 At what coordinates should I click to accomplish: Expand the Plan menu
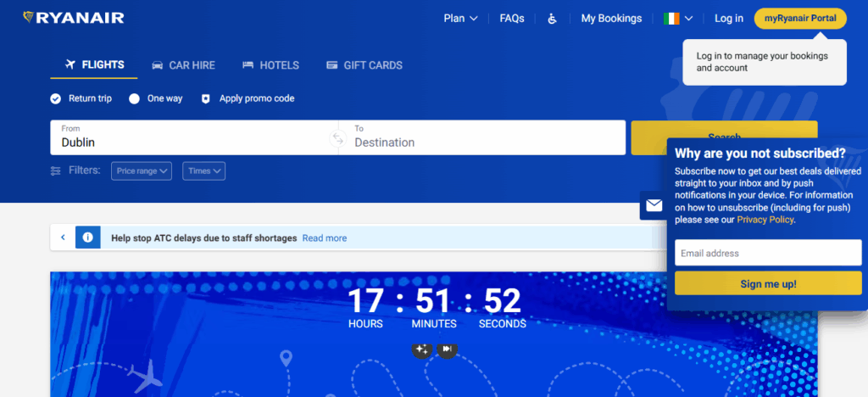tap(460, 19)
